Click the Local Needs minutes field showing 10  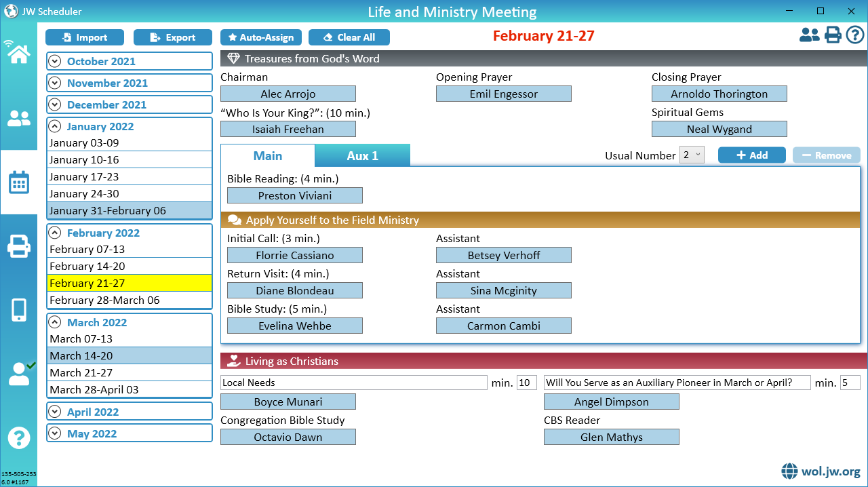[527, 383]
